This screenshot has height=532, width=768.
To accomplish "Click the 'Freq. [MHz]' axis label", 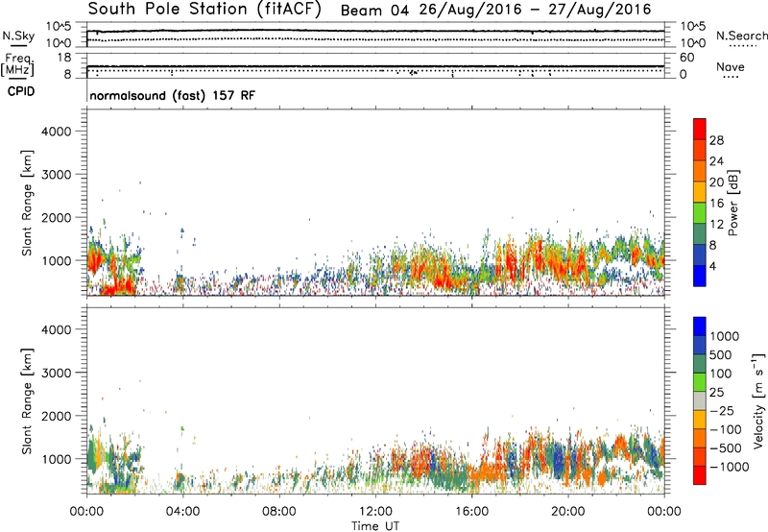I will (x=17, y=64).
